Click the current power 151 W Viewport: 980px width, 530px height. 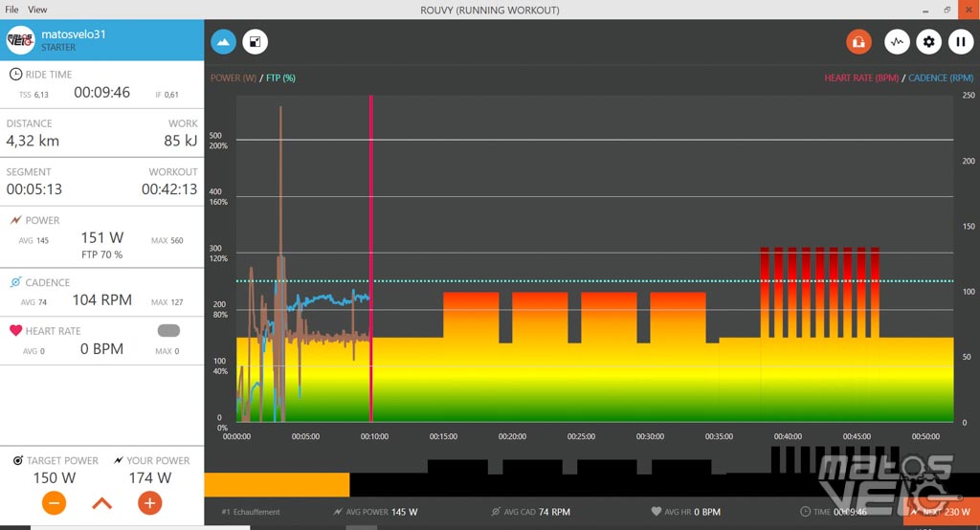102,237
